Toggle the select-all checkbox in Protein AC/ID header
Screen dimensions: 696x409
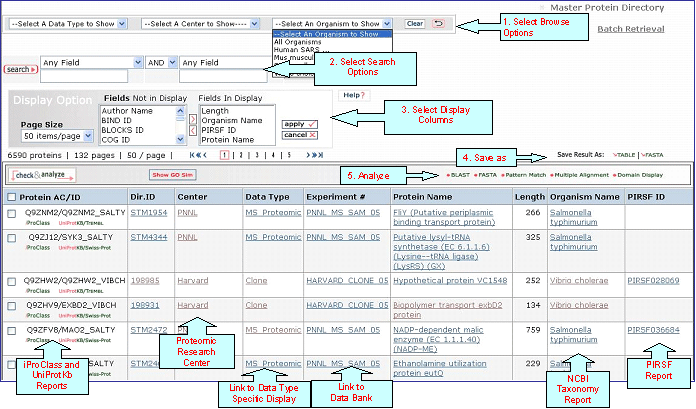pos(11,197)
